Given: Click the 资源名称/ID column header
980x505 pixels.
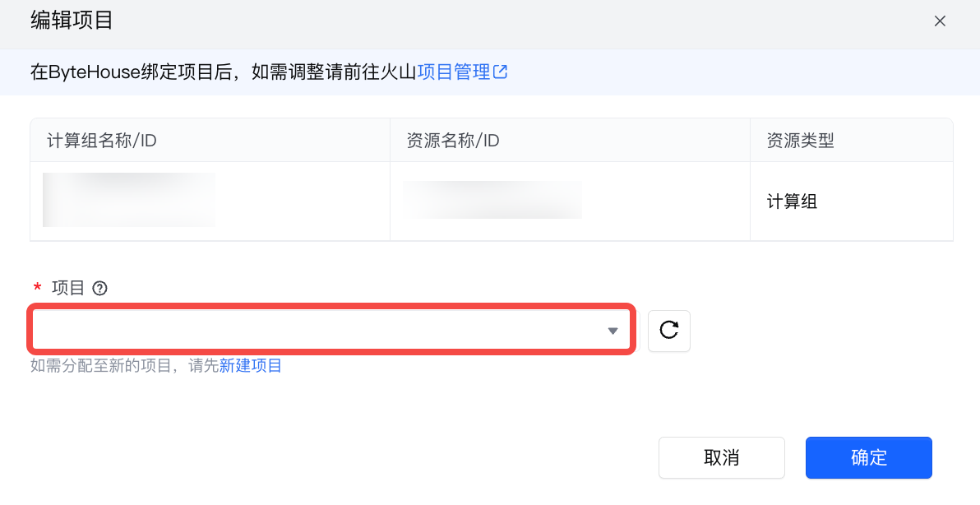Looking at the screenshot, I should 453,141.
